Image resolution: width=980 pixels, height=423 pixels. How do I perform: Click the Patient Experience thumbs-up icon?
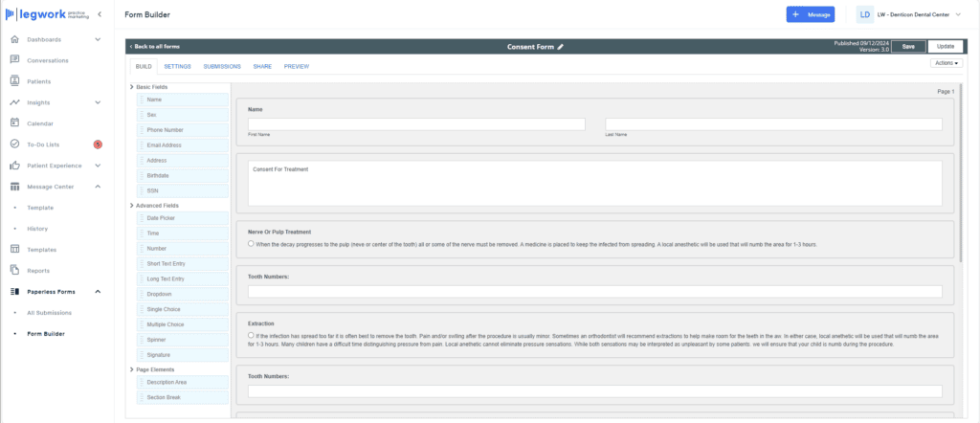coord(14,166)
